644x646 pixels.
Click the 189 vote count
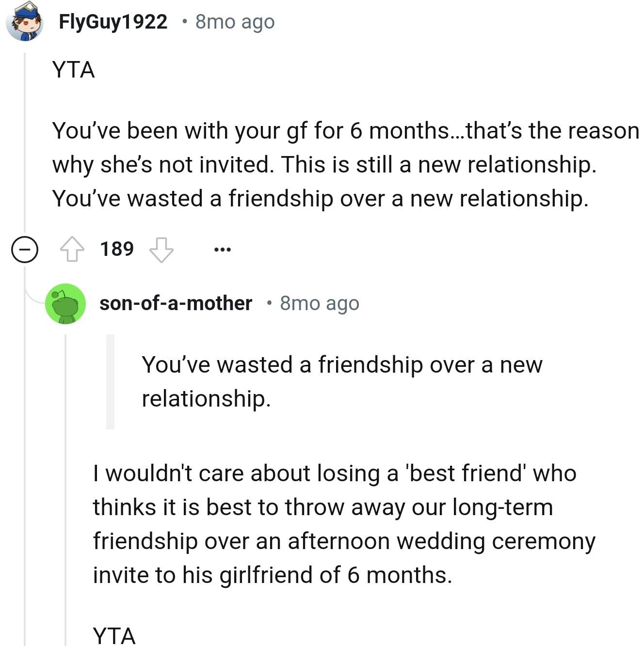click(x=117, y=249)
